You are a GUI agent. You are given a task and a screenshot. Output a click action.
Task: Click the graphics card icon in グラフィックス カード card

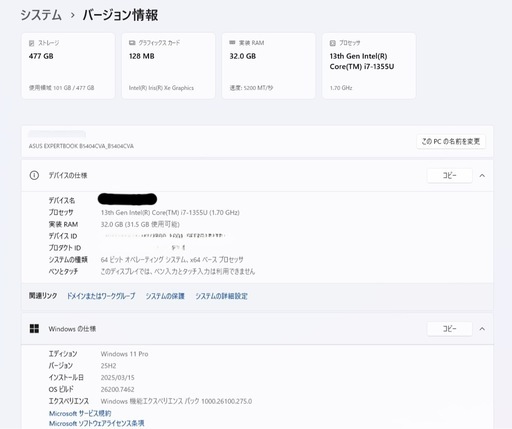(132, 43)
